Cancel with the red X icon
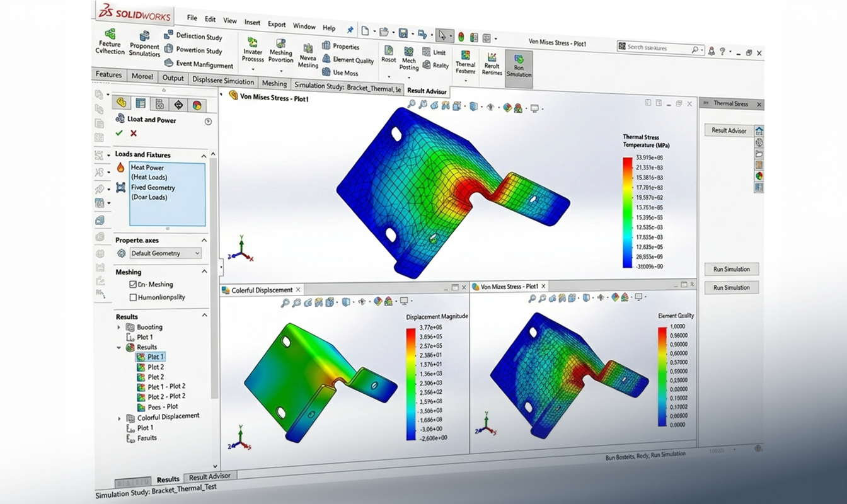 tap(134, 133)
